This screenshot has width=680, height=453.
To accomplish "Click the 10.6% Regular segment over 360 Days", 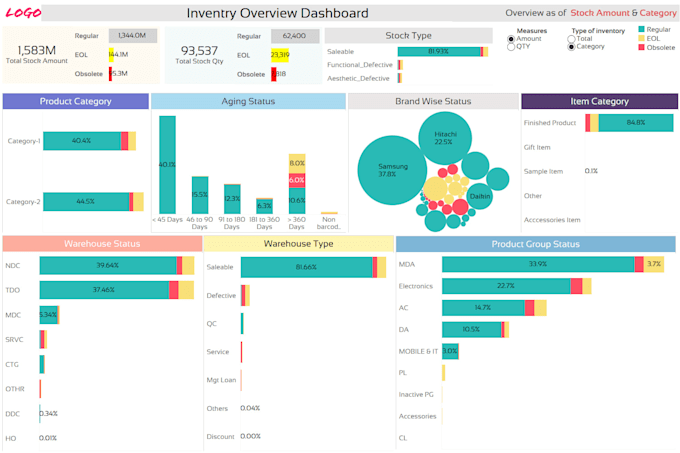I will coord(297,201).
